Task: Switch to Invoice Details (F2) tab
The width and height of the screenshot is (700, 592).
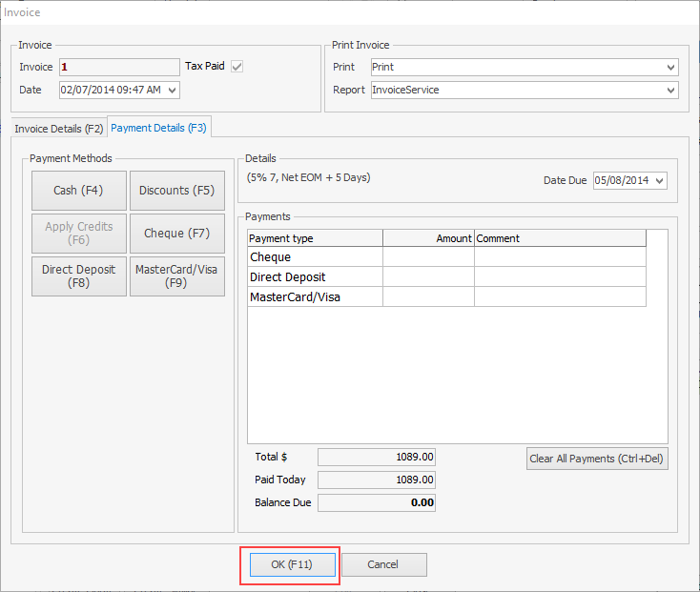Action: (x=59, y=128)
